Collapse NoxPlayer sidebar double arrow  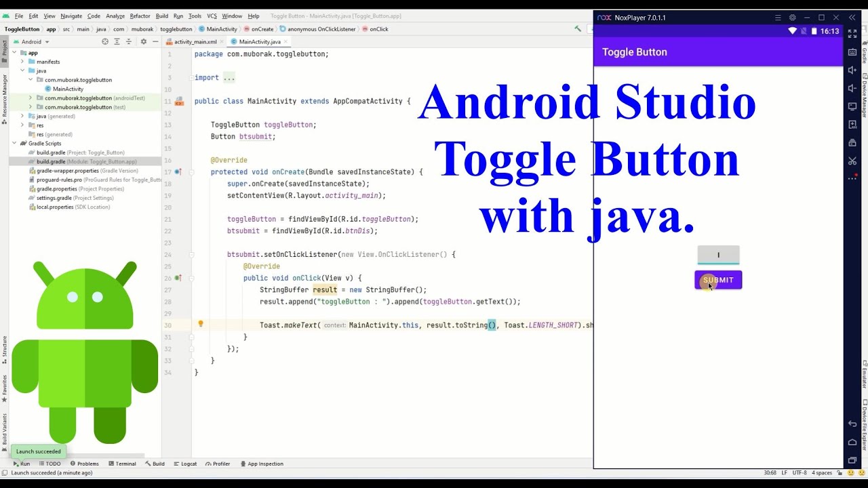tap(852, 18)
